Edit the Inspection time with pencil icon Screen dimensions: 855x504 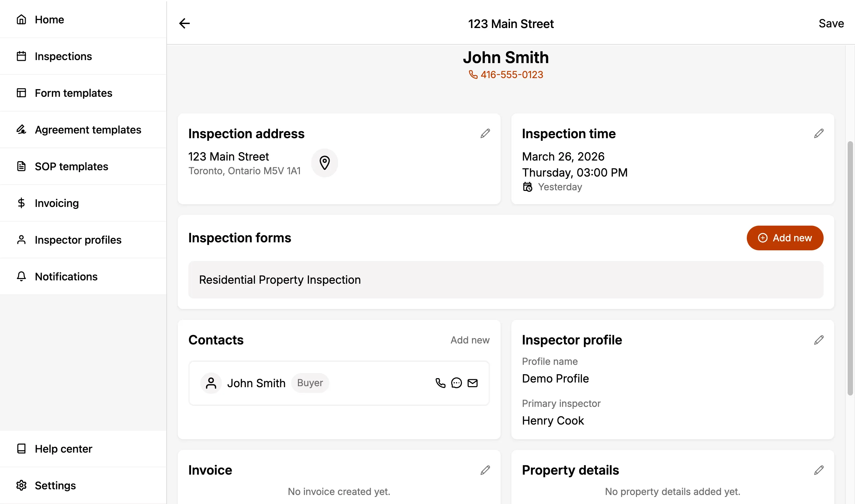click(819, 134)
